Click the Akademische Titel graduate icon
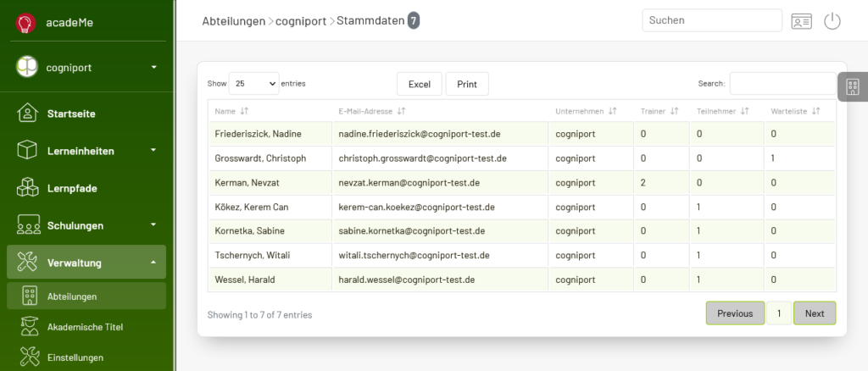The image size is (868, 371). pos(29,327)
